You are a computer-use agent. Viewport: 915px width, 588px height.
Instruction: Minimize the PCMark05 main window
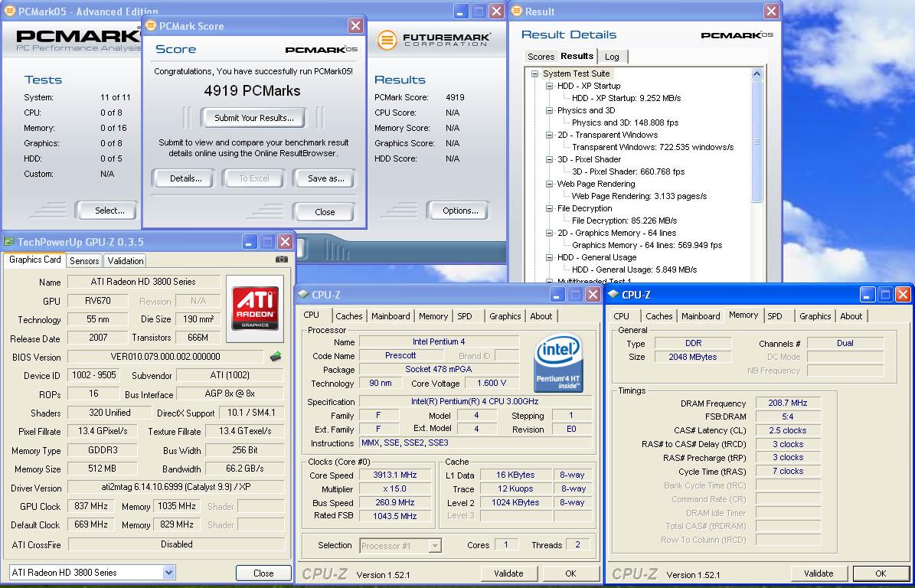tap(461, 11)
